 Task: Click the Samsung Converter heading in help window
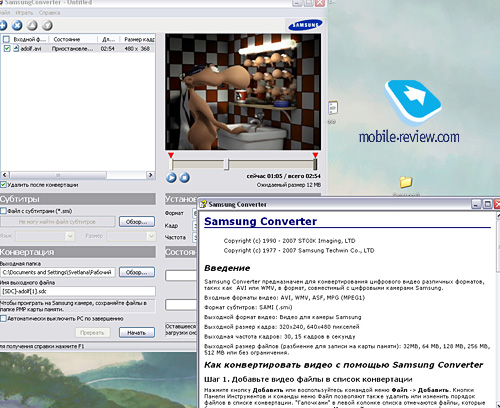coord(260,221)
